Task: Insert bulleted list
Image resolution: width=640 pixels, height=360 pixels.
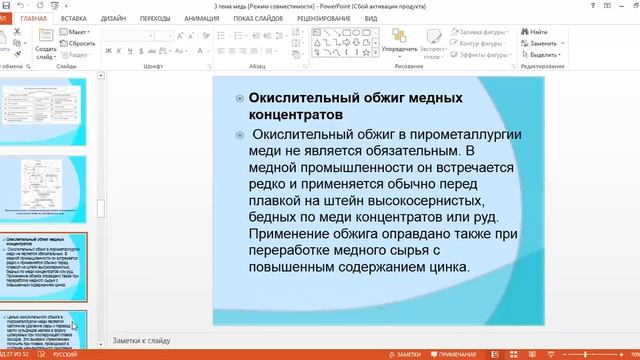Action: [x=221, y=36]
